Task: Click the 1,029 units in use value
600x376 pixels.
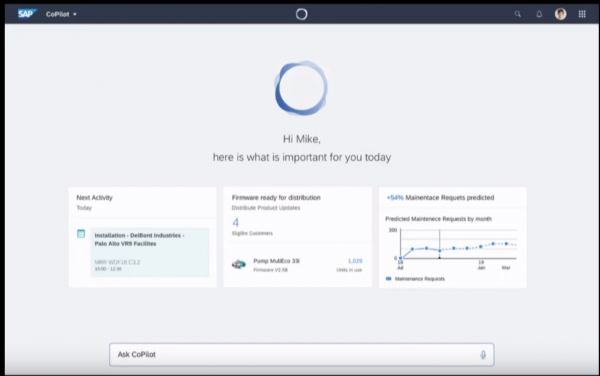Action: click(x=355, y=261)
